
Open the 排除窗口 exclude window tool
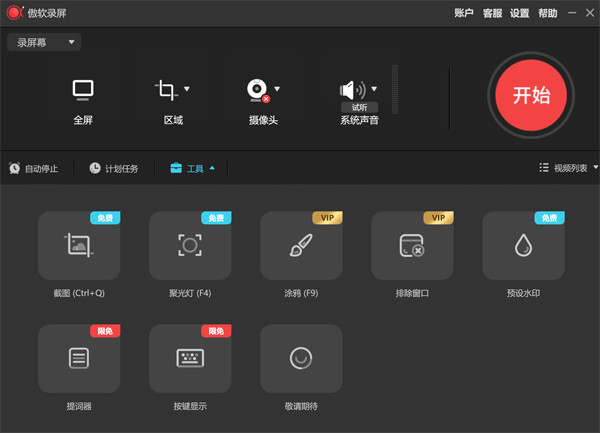point(412,245)
